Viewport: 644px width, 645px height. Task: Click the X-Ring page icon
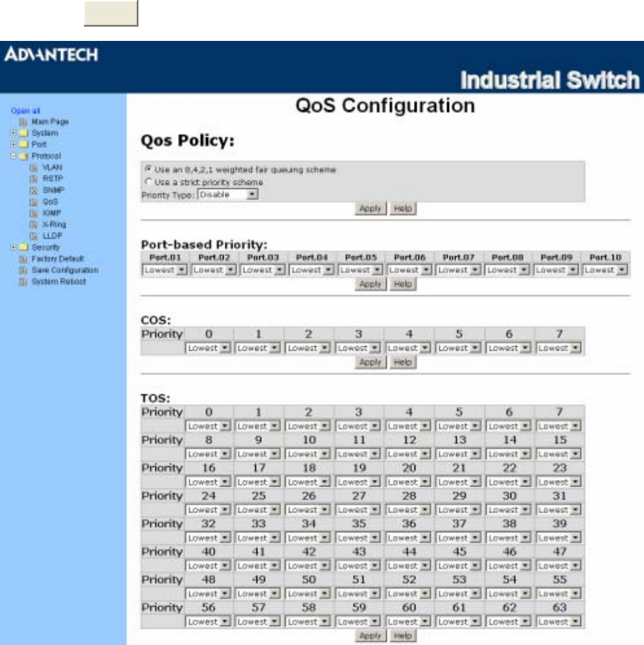tap(34, 224)
